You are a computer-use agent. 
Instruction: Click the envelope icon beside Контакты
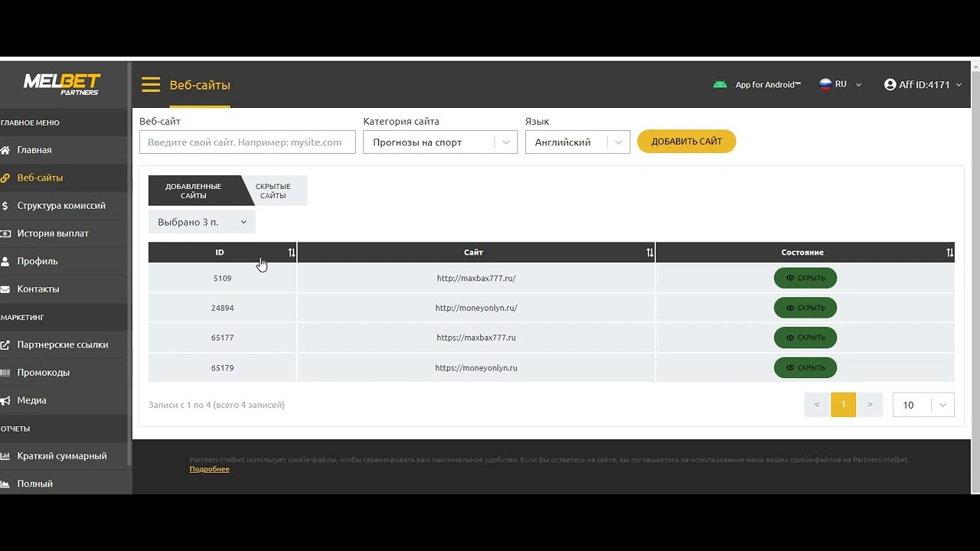point(5,289)
